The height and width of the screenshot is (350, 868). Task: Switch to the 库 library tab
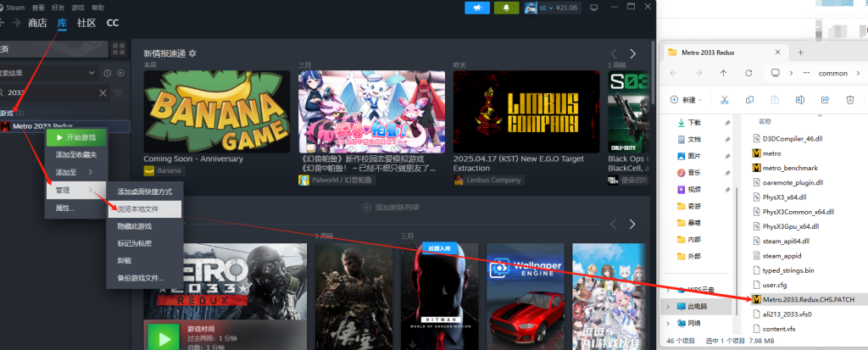62,23
